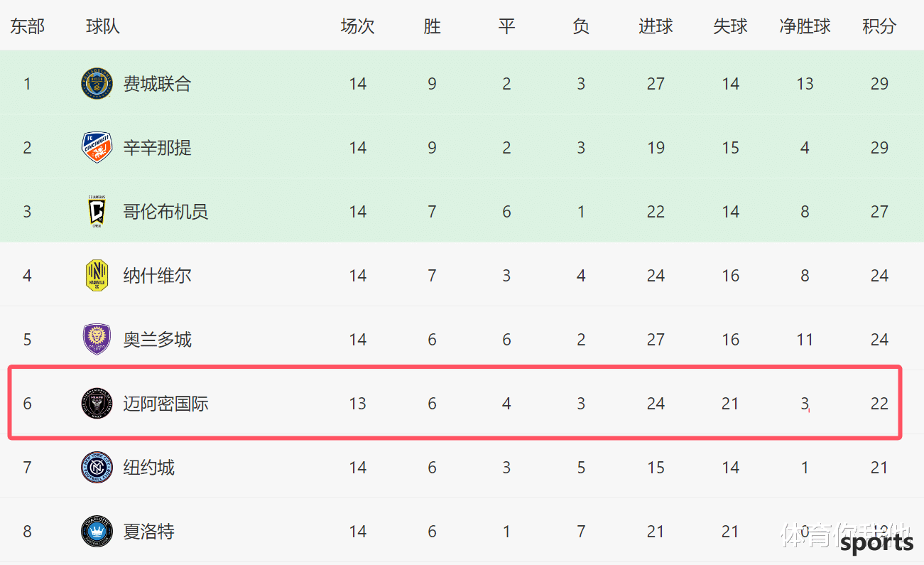Click the FC Cincinnati team logo
924x565 pixels.
[97, 148]
